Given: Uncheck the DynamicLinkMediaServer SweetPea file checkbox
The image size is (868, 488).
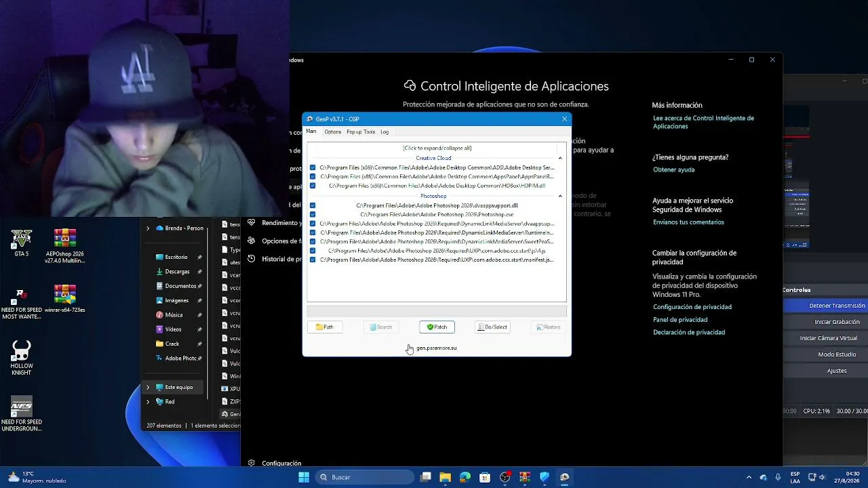Looking at the screenshot, I should pyautogui.click(x=313, y=241).
